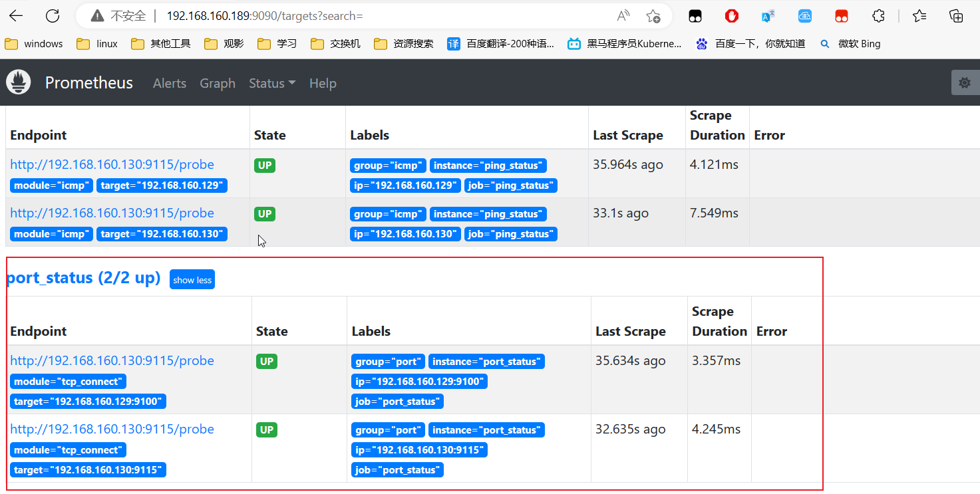Click target="192.168.160.129" endpoint badge
The image size is (980, 494).
(162, 185)
